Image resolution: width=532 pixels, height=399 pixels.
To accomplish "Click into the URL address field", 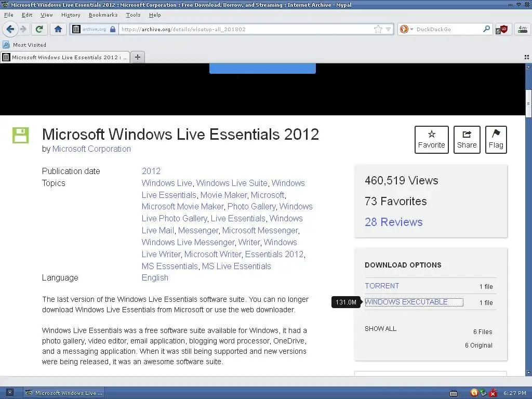I will [246, 29].
